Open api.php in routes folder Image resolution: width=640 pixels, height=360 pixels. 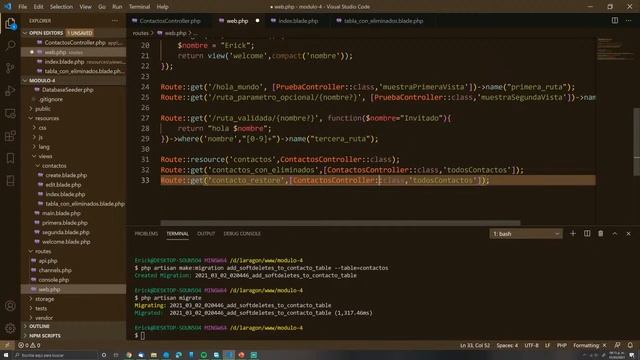[x=47, y=261]
